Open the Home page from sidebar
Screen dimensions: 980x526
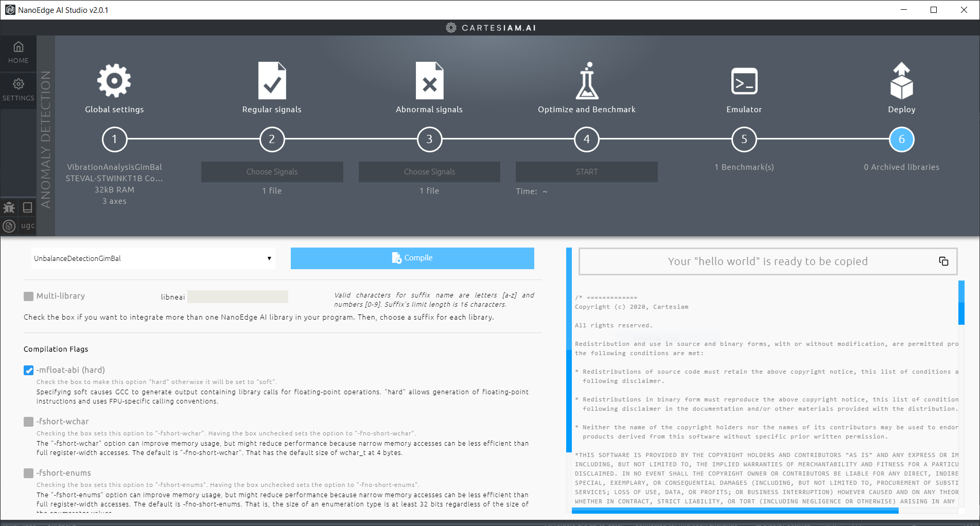18,53
